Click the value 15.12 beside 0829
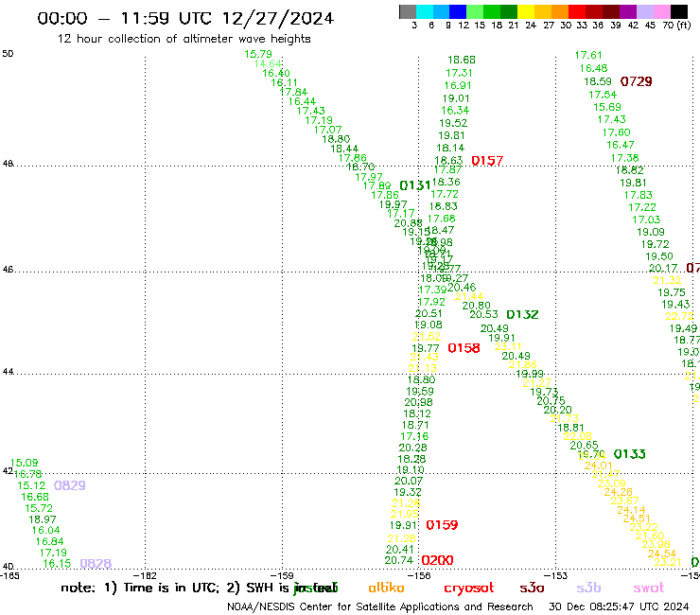This screenshot has height=615, width=700. [x=31, y=485]
